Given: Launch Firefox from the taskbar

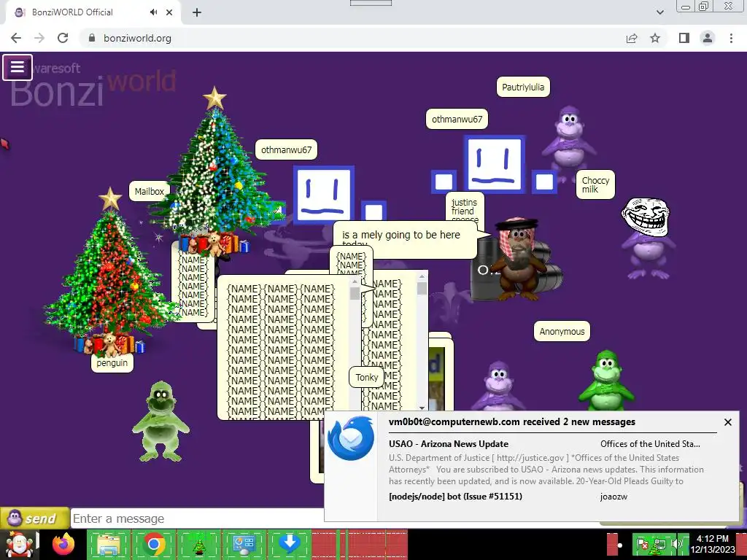Looking at the screenshot, I should click(63, 544).
